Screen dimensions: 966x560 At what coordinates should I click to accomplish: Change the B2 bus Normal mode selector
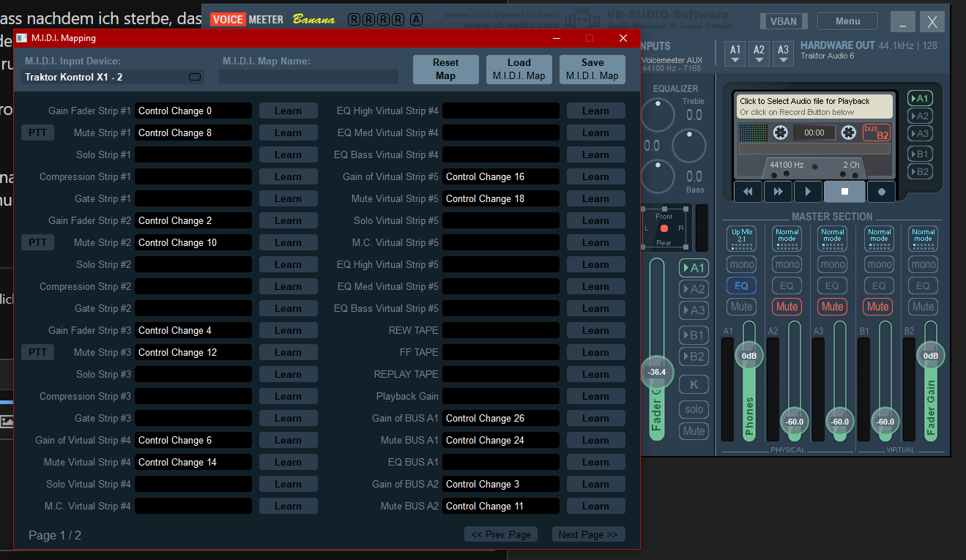click(923, 238)
